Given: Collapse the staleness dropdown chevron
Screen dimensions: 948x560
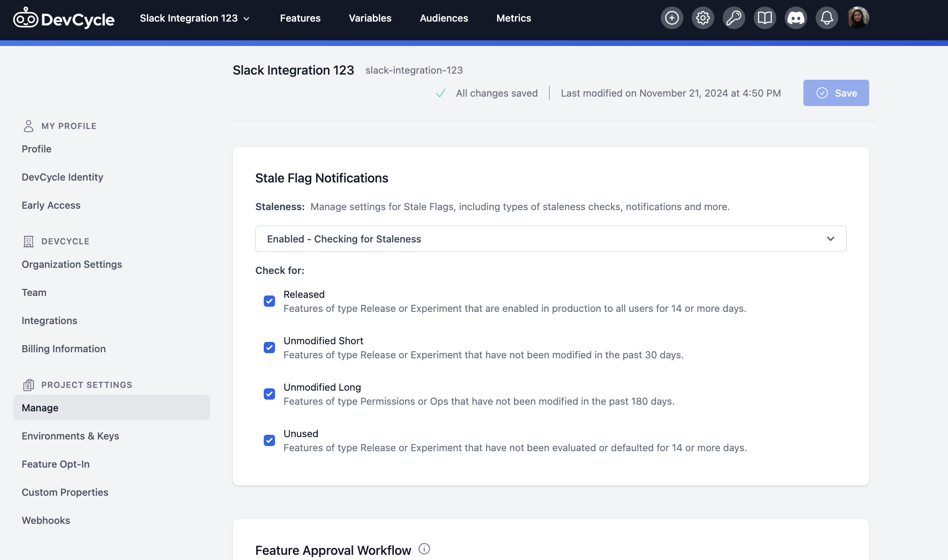Looking at the screenshot, I should (830, 239).
